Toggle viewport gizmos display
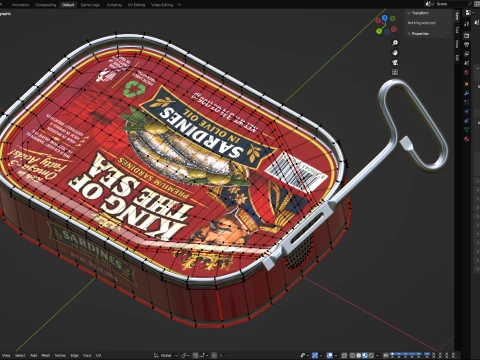This screenshot has height=360, width=480. click(314, 355)
